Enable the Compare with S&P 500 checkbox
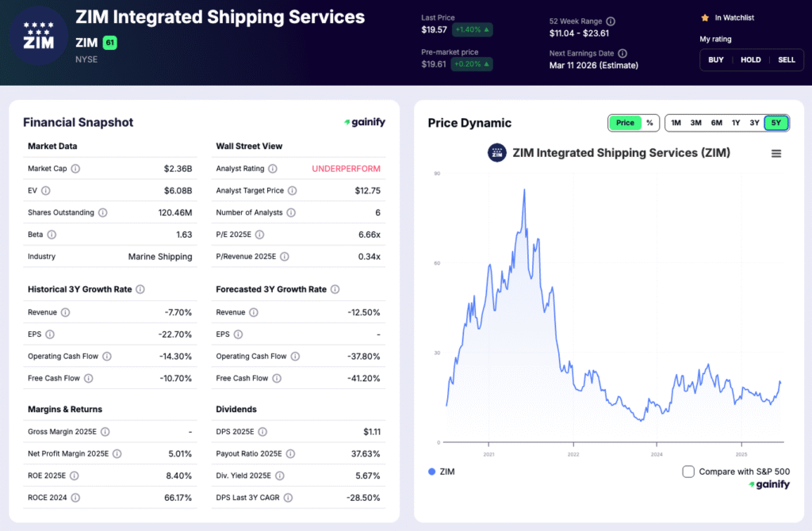The width and height of the screenshot is (812, 531). [x=688, y=471]
